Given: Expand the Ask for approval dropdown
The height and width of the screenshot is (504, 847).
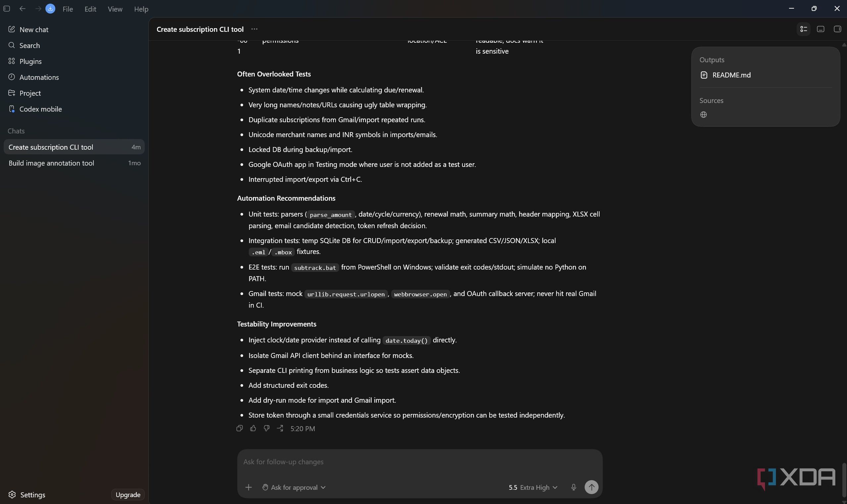Looking at the screenshot, I should (x=294, y=487).
